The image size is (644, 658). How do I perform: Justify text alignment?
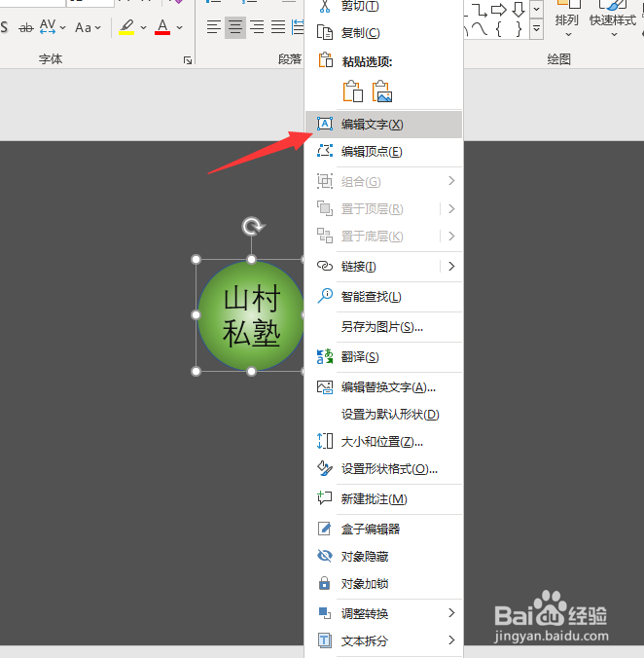(x=278, y=27)
